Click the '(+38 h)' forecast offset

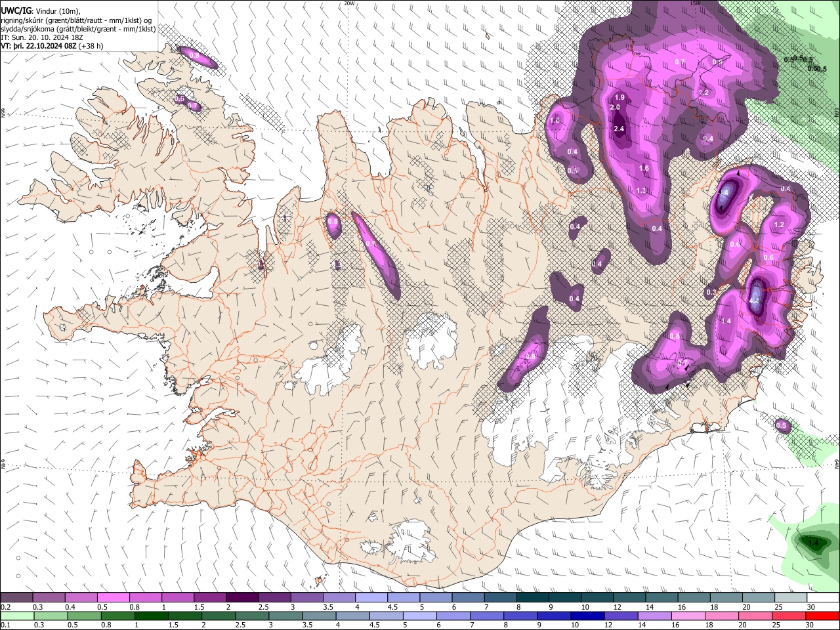(91, 47)
